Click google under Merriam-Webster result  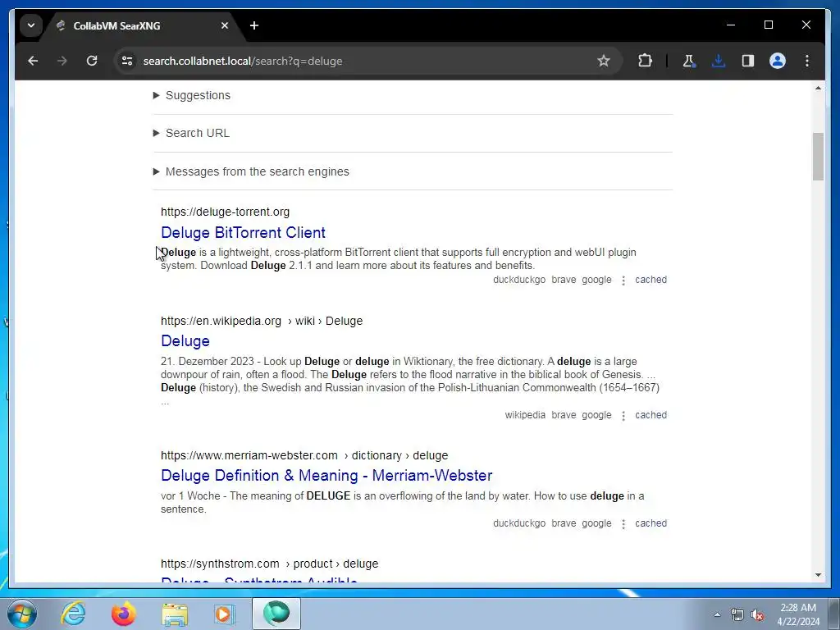596,523
